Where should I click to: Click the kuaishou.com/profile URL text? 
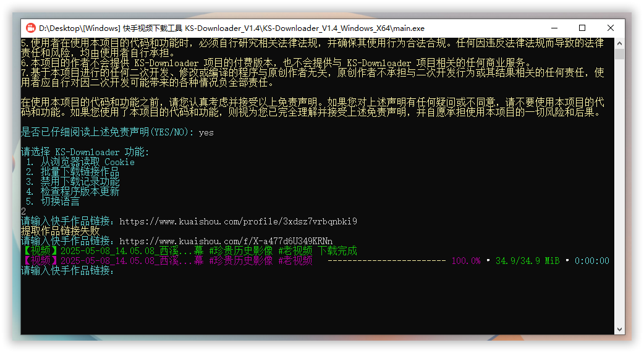click(x=238, y=221)
